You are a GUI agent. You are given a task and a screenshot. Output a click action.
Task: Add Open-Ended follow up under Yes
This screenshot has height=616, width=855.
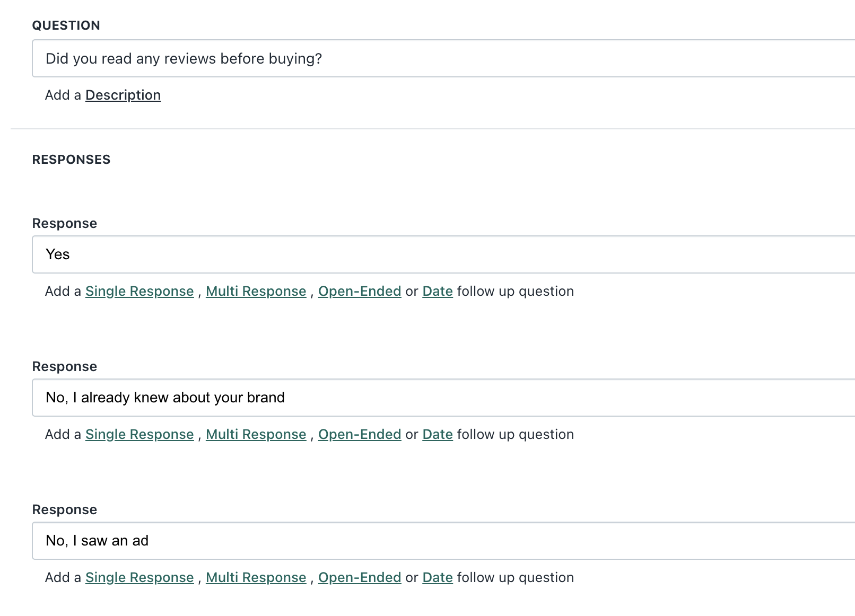coord(359,292)
